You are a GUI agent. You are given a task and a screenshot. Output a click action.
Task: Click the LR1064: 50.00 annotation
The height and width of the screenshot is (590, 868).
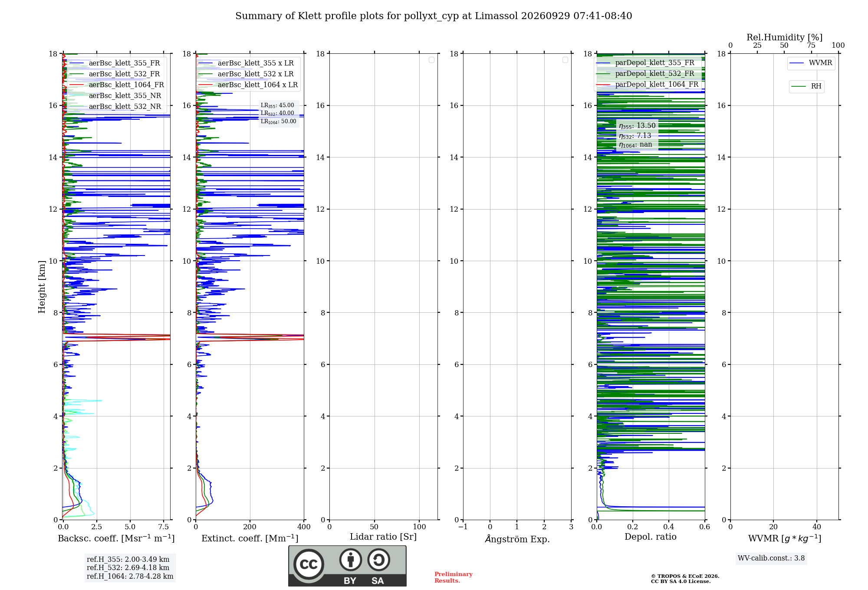click(279, 121)
